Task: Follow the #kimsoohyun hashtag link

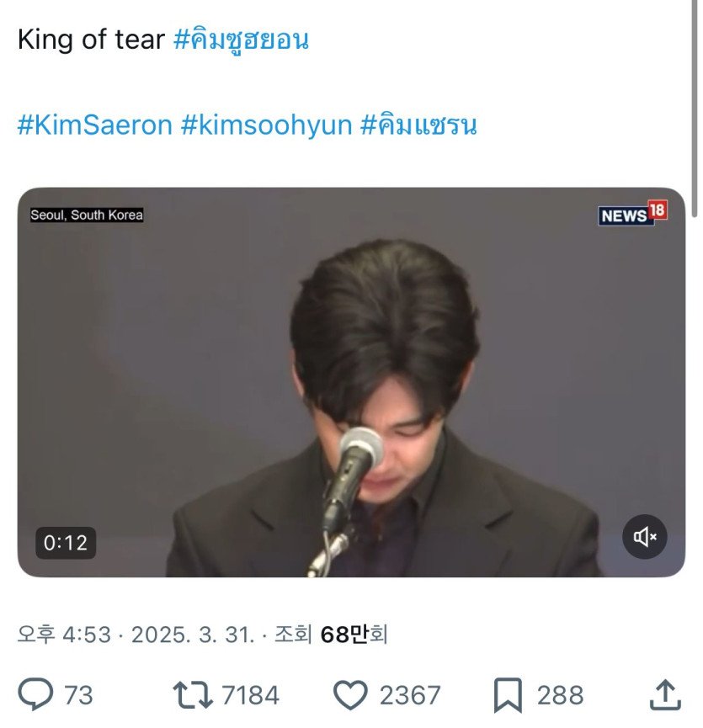Action: tap(265, 125)
